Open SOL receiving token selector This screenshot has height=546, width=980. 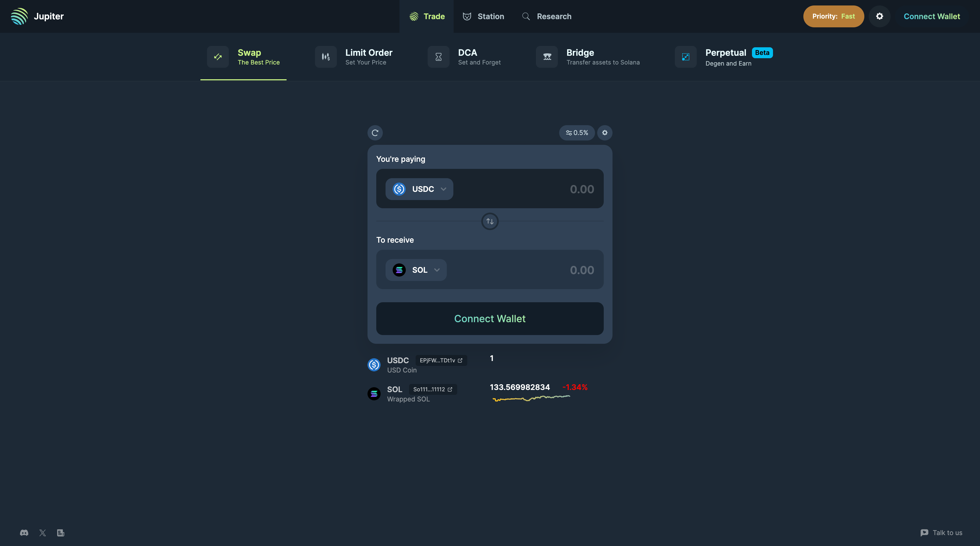(x=416, y=270)
